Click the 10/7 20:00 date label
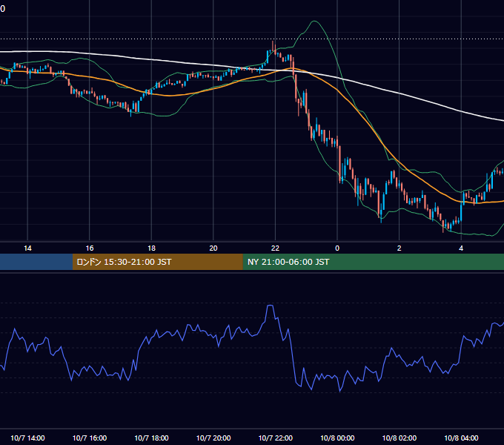 pos(213,438)
